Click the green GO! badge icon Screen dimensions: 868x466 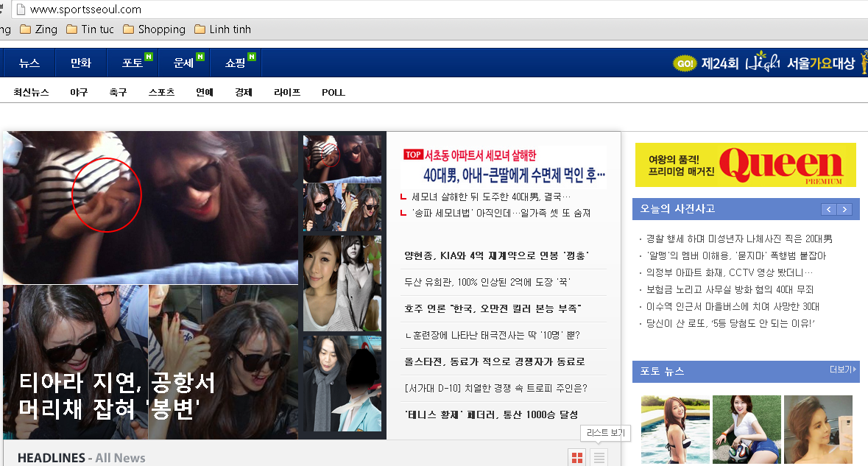(x=685, y=63)
